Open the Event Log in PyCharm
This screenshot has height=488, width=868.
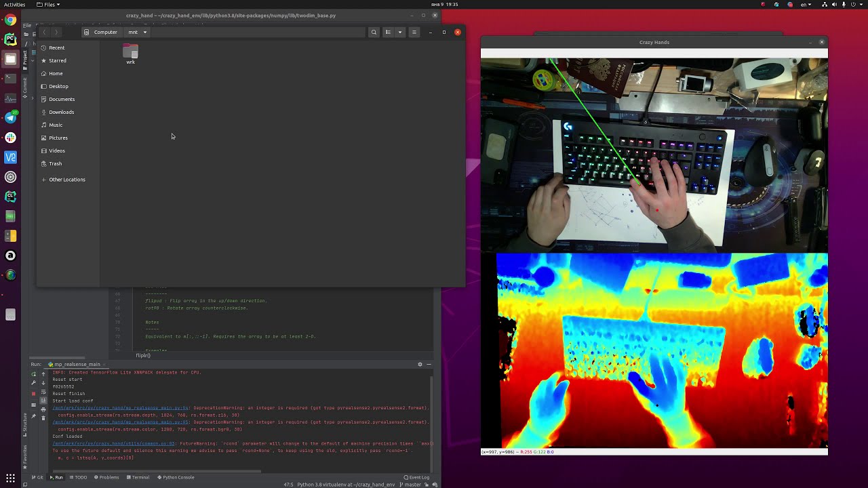point(416,477)
